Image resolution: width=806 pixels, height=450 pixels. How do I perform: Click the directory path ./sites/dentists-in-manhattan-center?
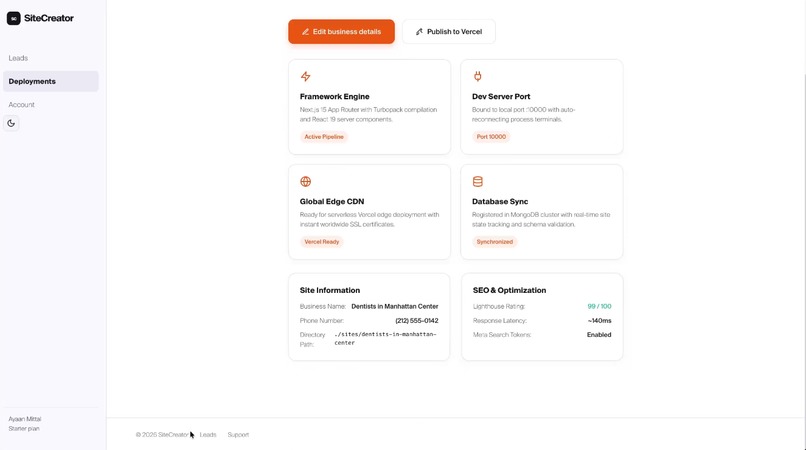pos(386,338)
